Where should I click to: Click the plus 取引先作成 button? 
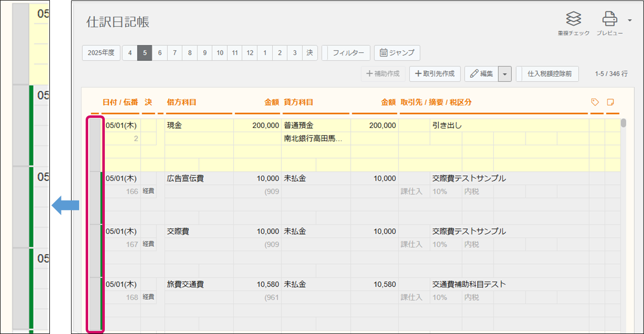click(x=434, y=74)
